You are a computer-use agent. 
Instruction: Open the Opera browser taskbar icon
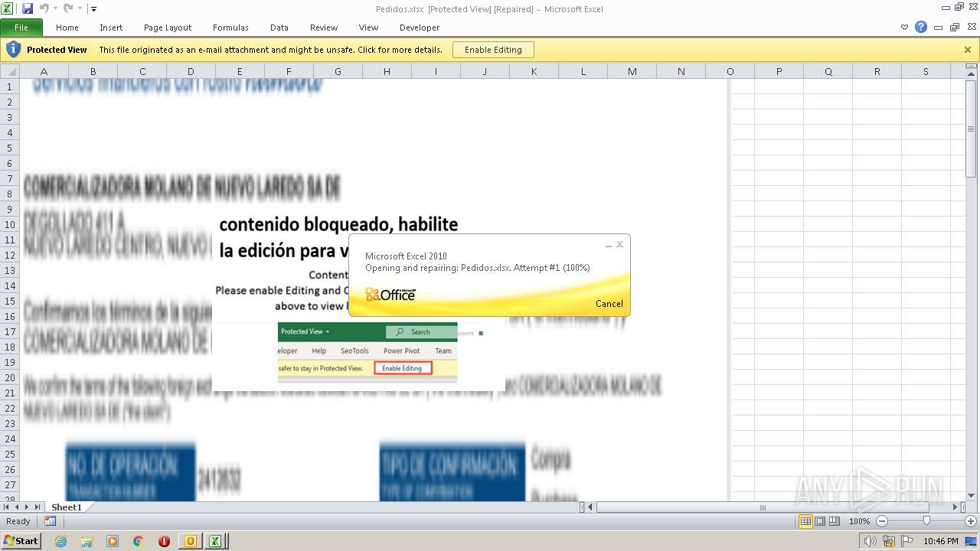[x=164, y=541]
